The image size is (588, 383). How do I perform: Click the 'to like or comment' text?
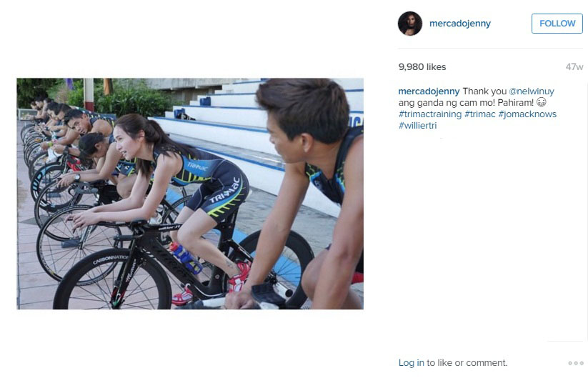[x=467, y=363]
